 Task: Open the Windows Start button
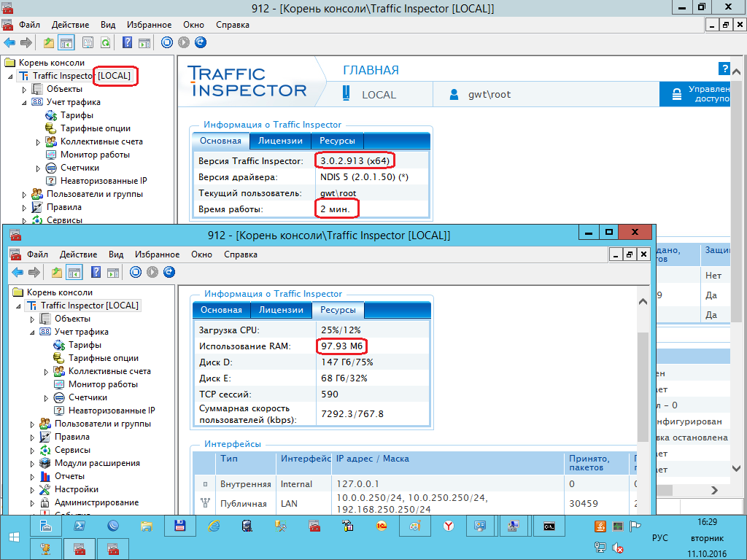point(15,537)
